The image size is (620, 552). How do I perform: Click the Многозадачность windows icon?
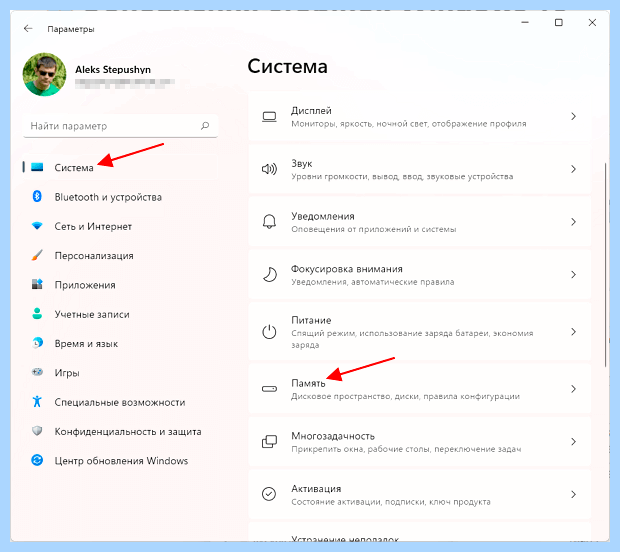click(x=269, y=441)
